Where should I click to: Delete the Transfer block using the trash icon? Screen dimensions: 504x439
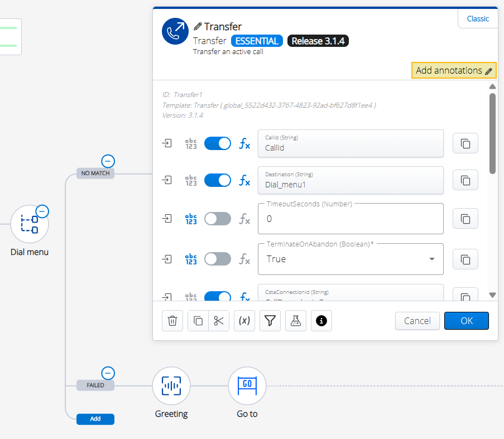pyautogui.click(x=172, y=321)
